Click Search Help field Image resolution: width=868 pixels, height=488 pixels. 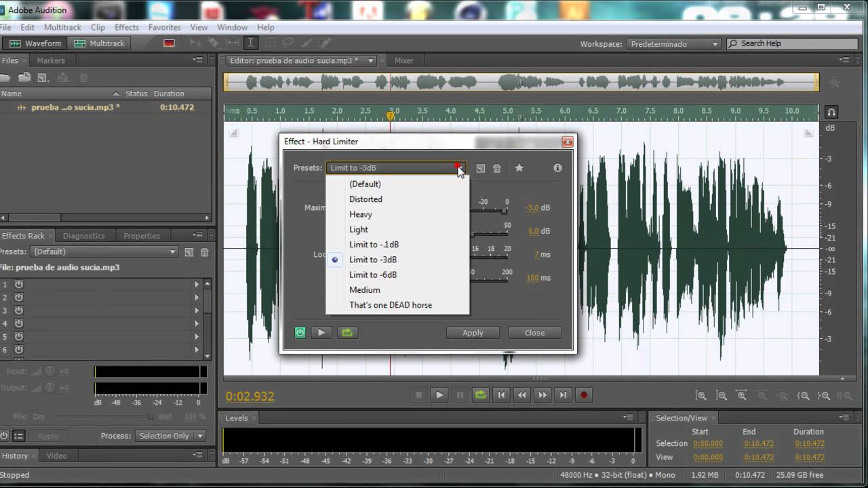pos(793,43)
